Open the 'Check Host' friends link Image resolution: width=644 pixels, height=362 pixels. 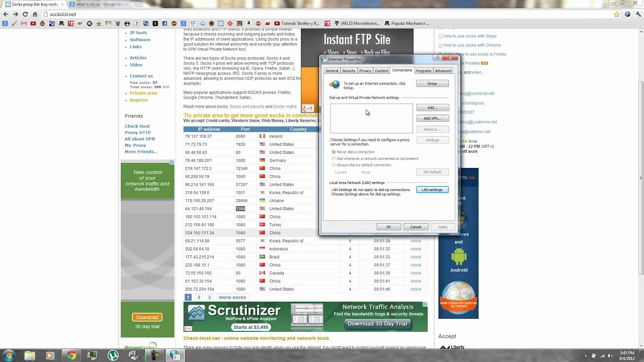click(x=137, y=126)
